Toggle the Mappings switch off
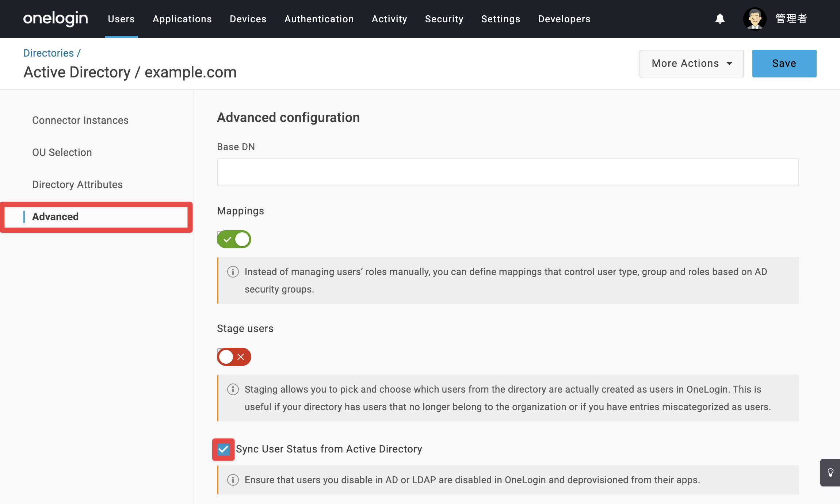 (x=234, y=239)
